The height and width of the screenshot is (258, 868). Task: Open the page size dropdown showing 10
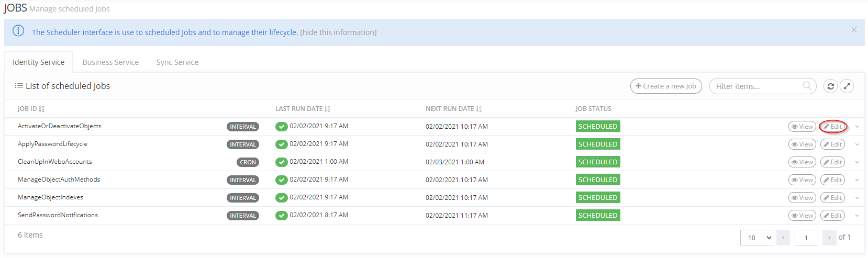pos(756,238)
